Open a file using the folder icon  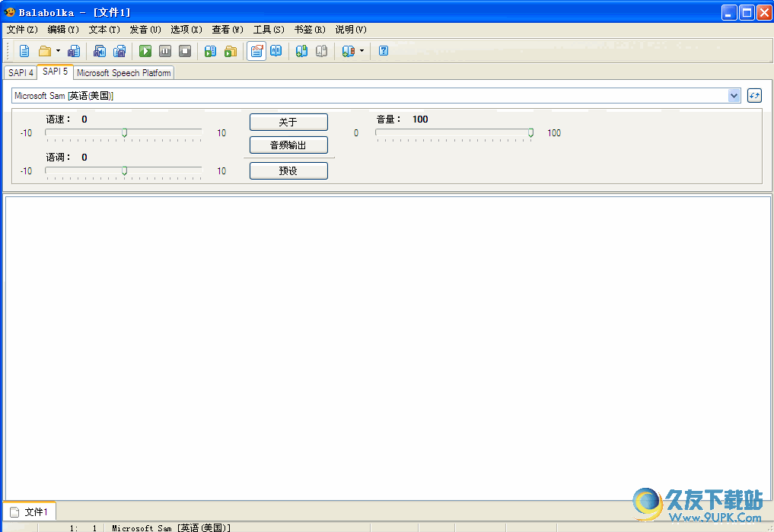tap(45, 51)
